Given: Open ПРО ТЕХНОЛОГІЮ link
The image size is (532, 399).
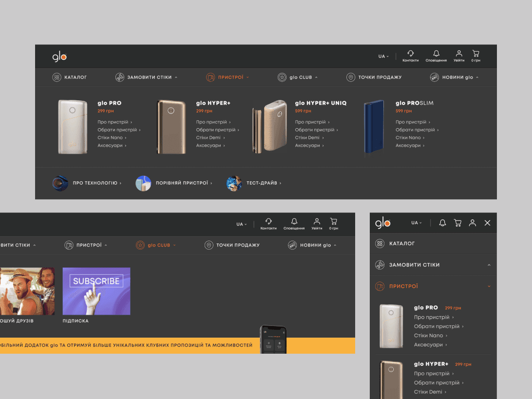Looking at the screenshot, I should coord(97,183).
